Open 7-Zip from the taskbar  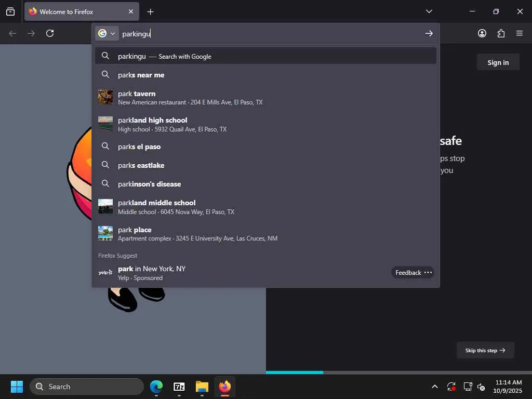tap(179, 387)
